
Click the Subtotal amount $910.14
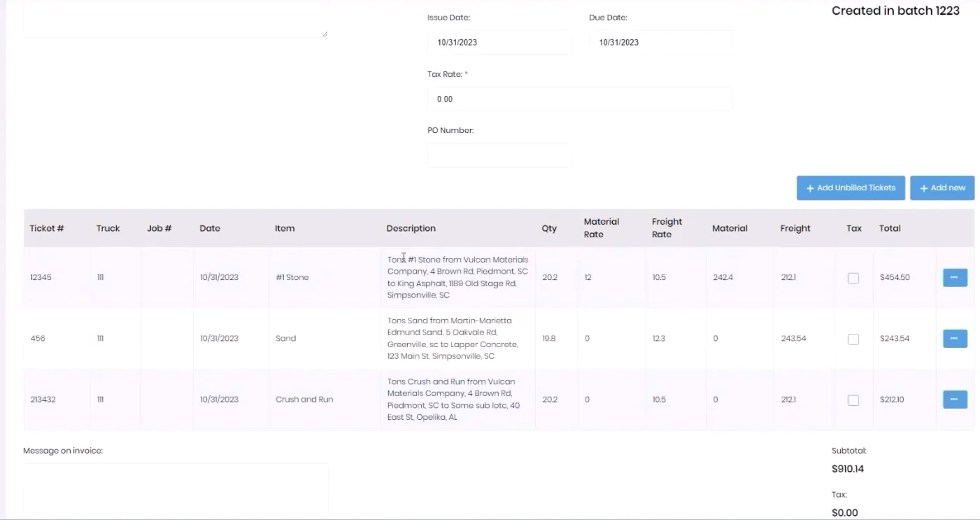pyautogui.click(x=848, y=468)
